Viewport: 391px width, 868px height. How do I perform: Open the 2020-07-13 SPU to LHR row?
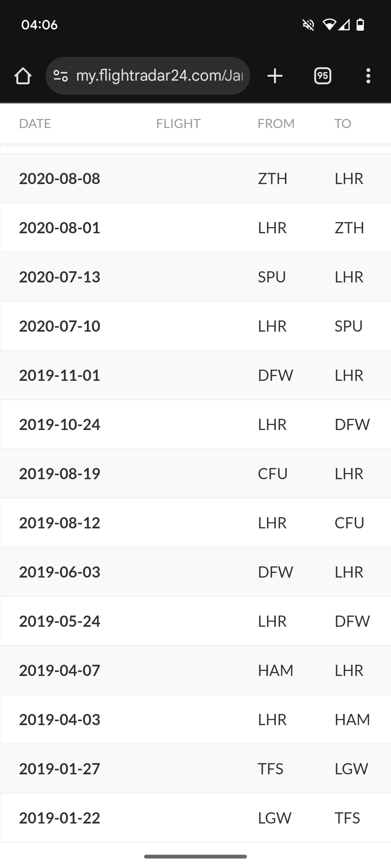195,277
